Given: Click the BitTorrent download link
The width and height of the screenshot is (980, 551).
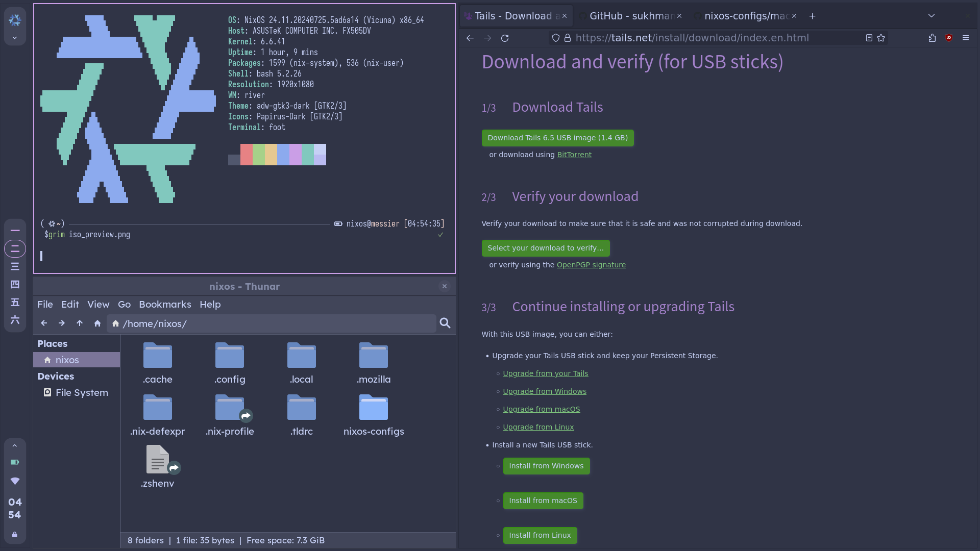Looking at the screenshot, I should [x=574, y=154].
